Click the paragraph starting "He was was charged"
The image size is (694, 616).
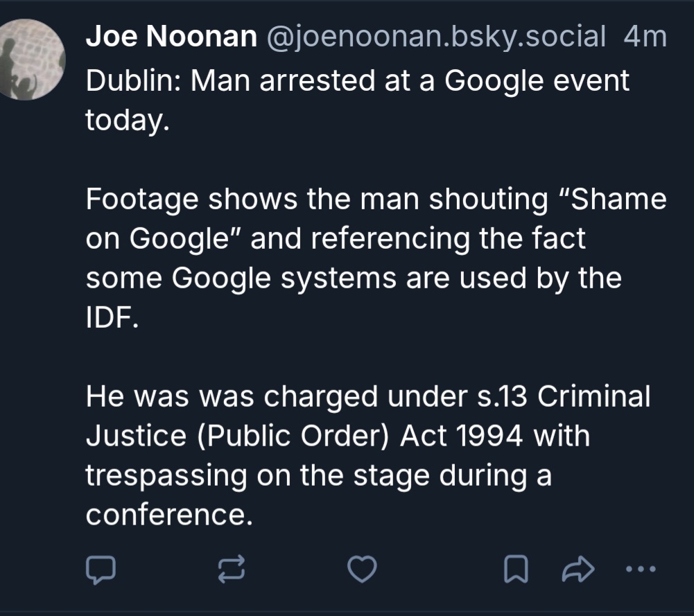367,437
